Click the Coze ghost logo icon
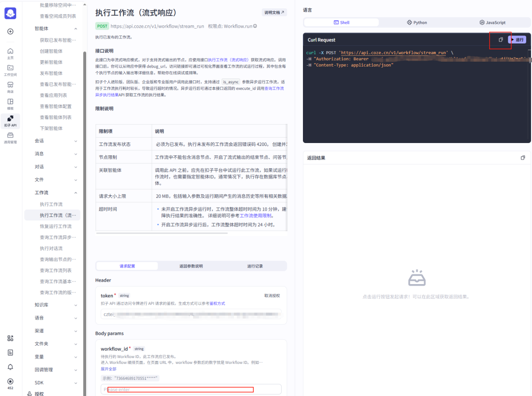This screenshot has width=532, height=396. [10, 13]
